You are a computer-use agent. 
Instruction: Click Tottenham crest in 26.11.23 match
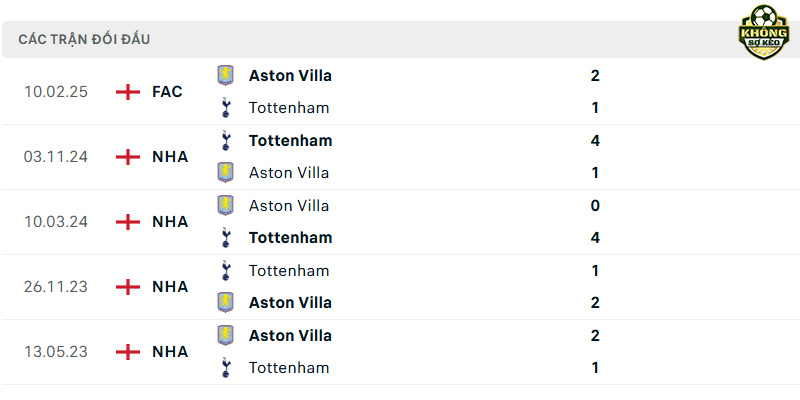coord(226,270)
